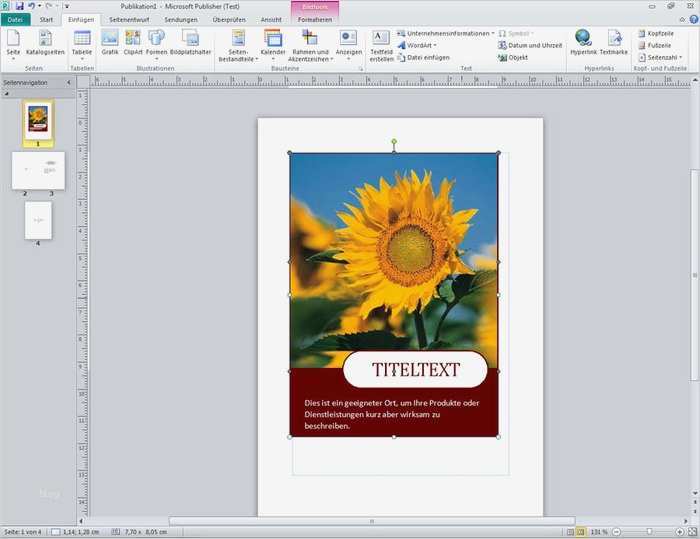Viewport: 700px width, 539px height.
Task: Click the Kopfzeile button
Action: tap(655, 33)
